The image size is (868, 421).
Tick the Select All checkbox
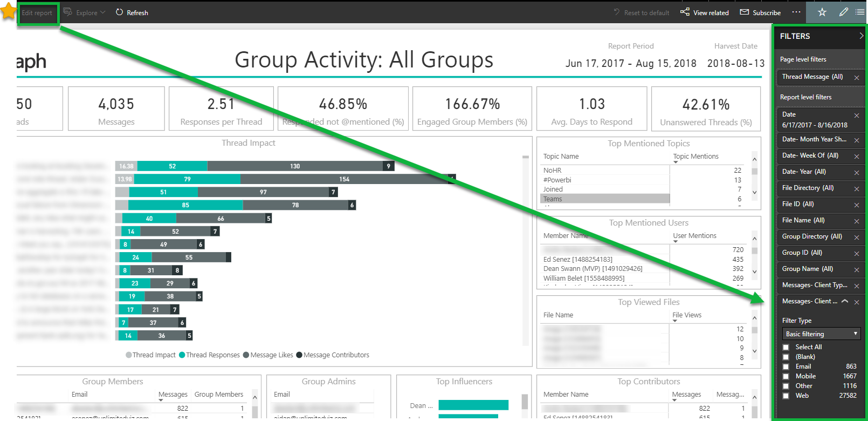786,348
